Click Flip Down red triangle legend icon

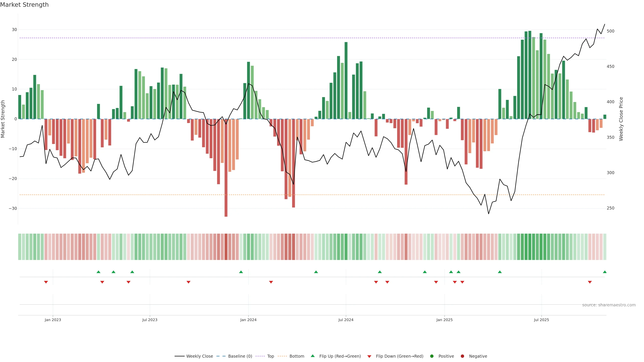[369, 356]
